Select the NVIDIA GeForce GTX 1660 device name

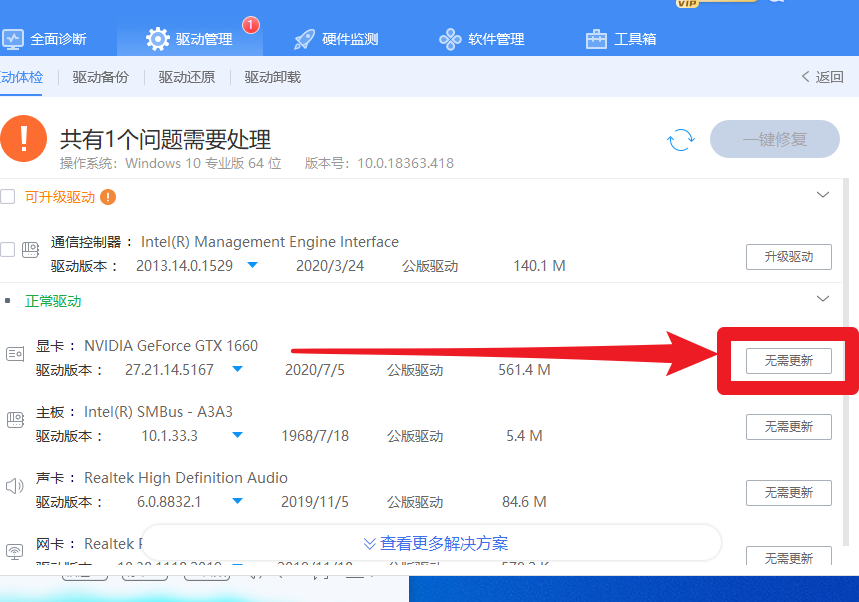171,346
